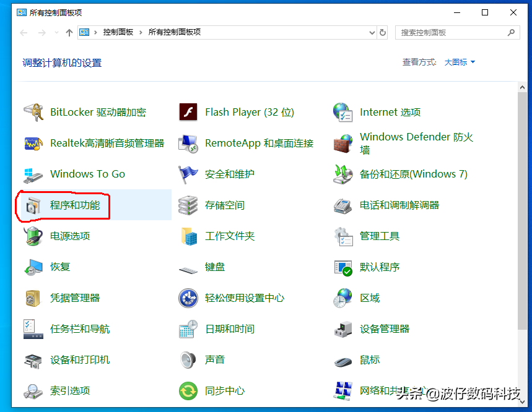532x412 pixels.
Task: Open the 凭据管理器 safe icon
Action: point(33,298)
